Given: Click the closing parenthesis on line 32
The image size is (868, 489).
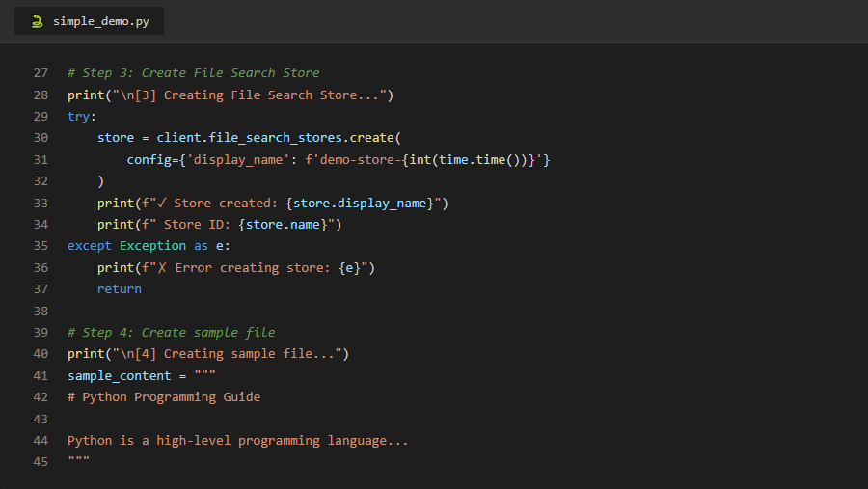Looking at the screenshot, I should [x=100, y=181].
